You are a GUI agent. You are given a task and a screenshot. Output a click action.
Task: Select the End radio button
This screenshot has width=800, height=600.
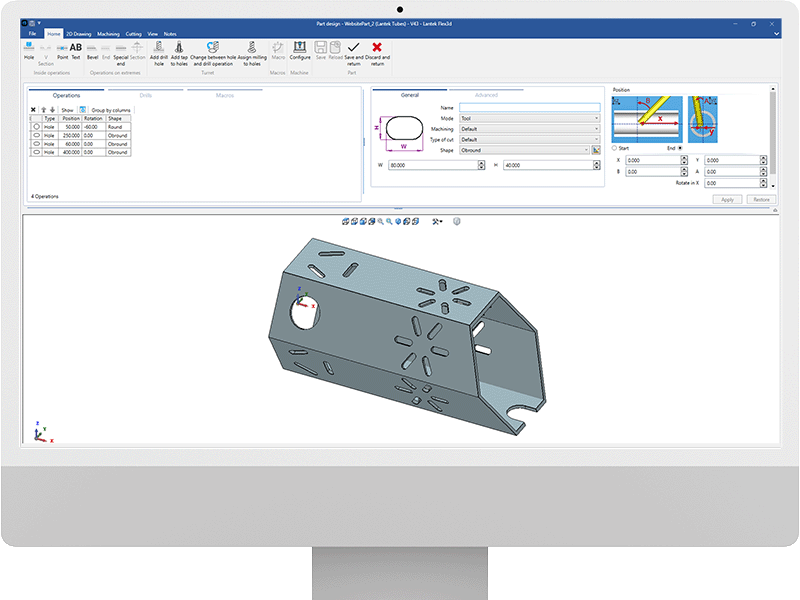tap(681, 148)
